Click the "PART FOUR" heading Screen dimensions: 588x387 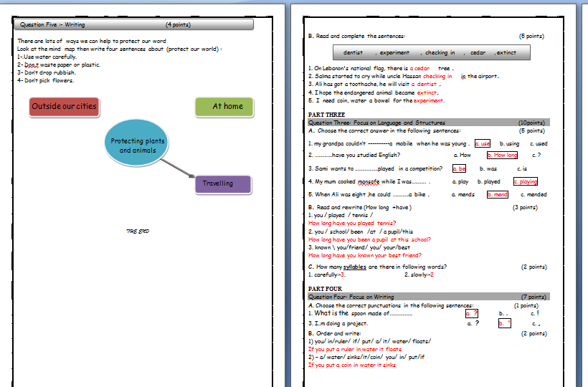325,289
